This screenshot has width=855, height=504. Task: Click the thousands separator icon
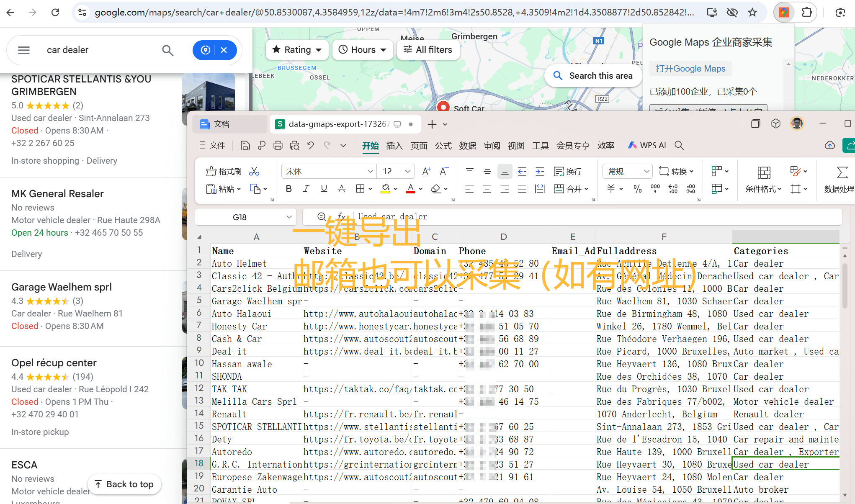[x=655, y=189]
